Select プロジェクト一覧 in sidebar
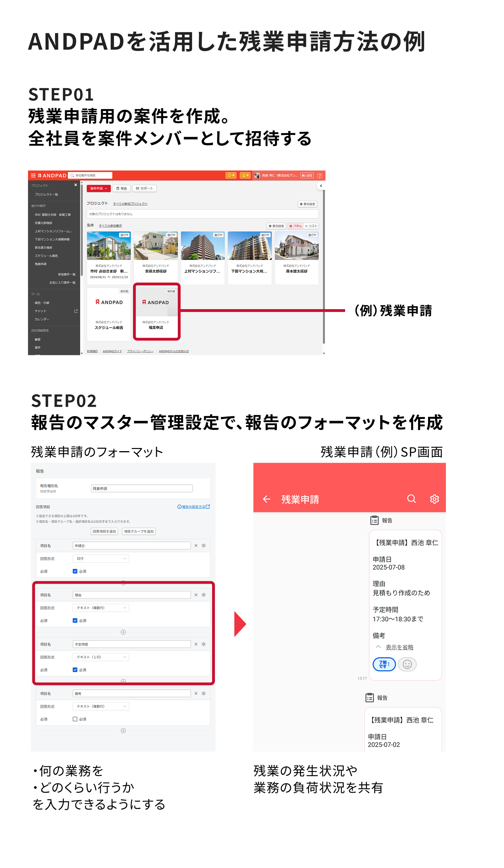Viewport: 504px width, 868px height. pyautogui.click(x=46, y=194)
